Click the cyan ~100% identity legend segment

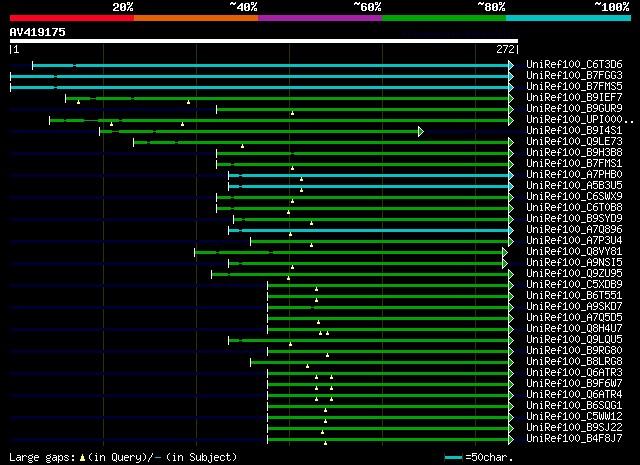click(x=569, y=18)
